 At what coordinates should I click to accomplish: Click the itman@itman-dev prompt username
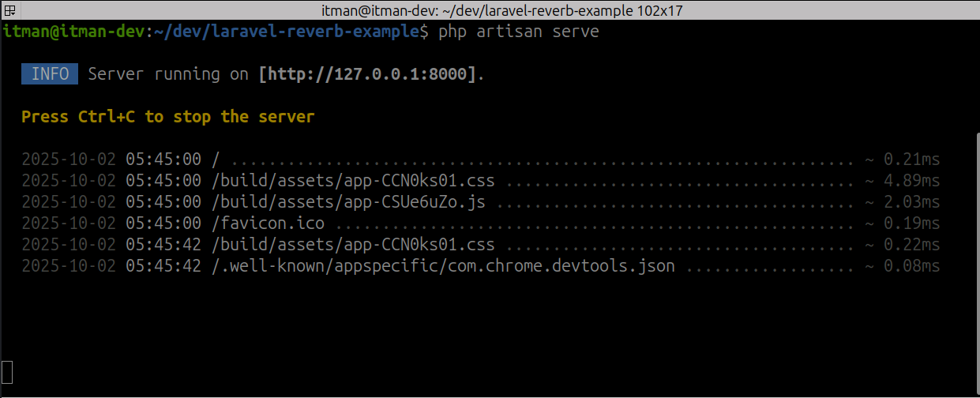pos(75,32)
